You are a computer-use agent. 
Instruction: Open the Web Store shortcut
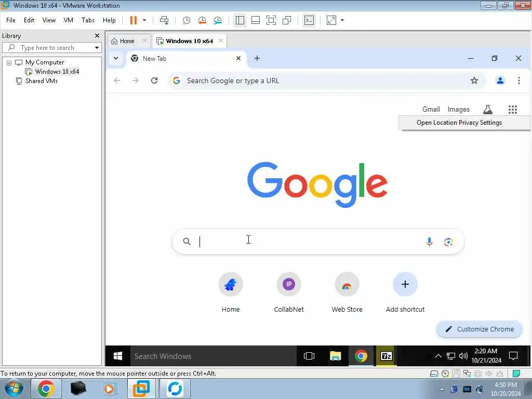click(347, 292)
